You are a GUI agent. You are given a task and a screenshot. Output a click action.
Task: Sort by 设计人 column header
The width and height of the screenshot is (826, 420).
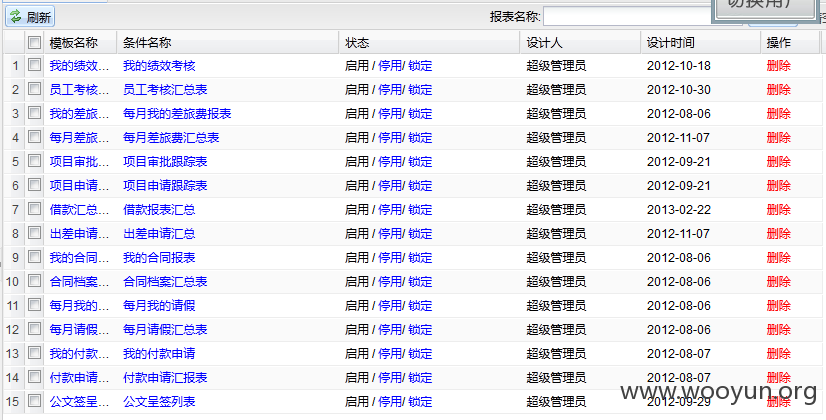[x=581, y=43]
